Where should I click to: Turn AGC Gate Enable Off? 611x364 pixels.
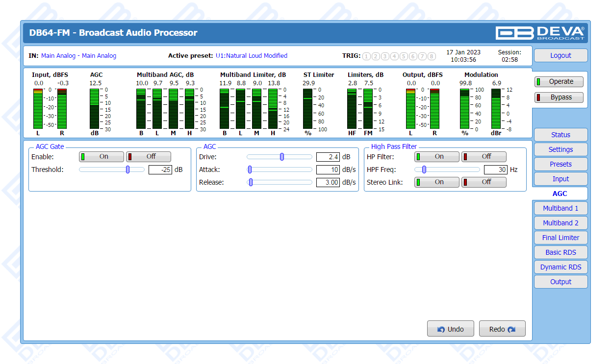[149, 157]
